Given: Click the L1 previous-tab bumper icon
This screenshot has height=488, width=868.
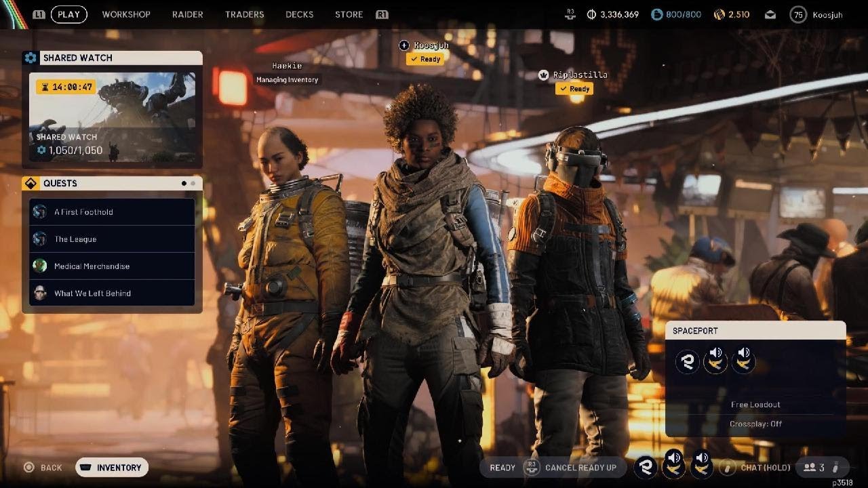Looking at the screenshot, I should point(39,14).
